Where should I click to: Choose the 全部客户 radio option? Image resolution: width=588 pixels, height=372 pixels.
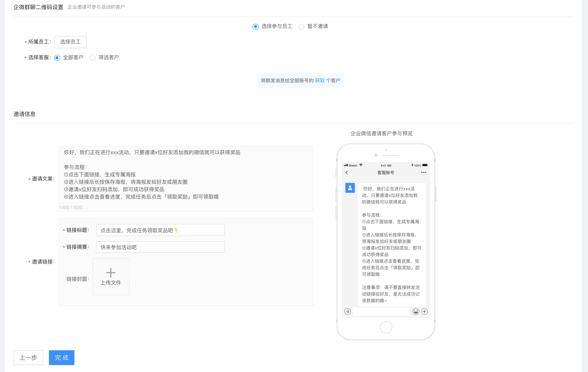[57, 58]
